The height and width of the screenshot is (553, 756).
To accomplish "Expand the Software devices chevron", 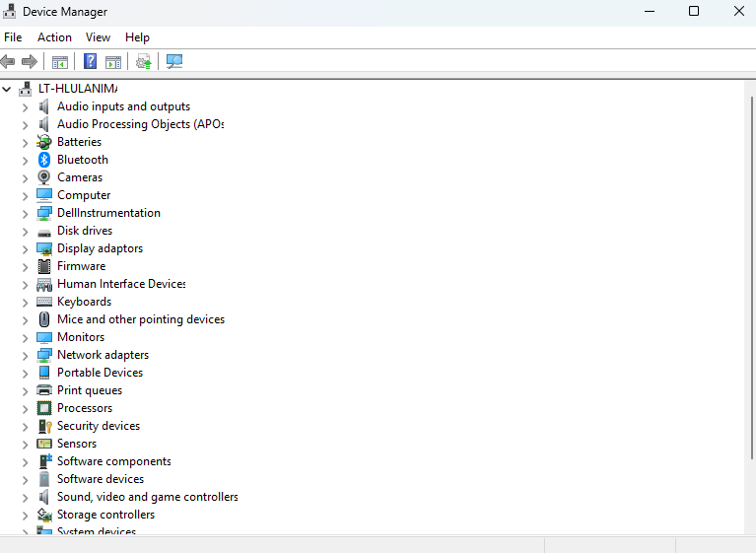I will (25, 480).
